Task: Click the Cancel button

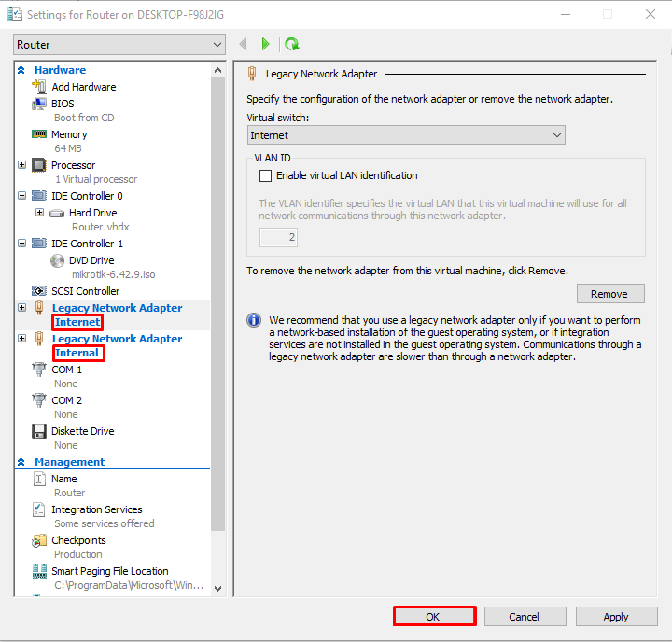Action: pyautogui.click(x=525, y=616)
